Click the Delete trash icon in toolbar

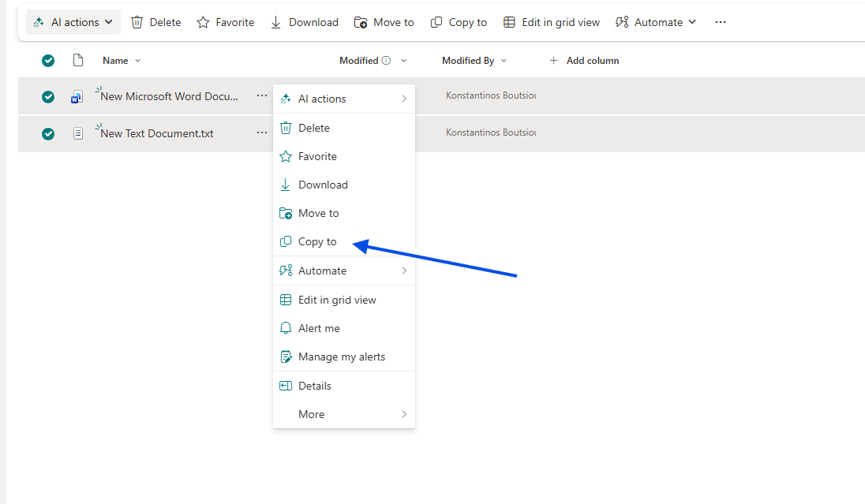[137, 22]
